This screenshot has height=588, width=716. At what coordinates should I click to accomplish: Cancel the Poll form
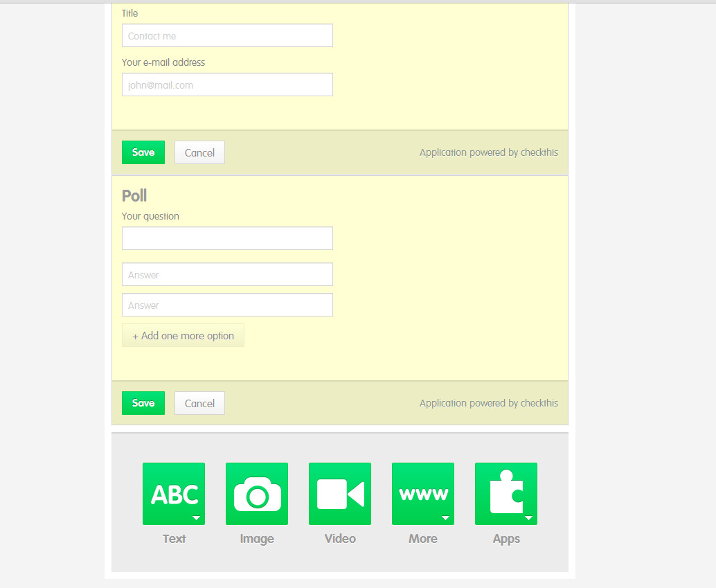coord(199,403)
